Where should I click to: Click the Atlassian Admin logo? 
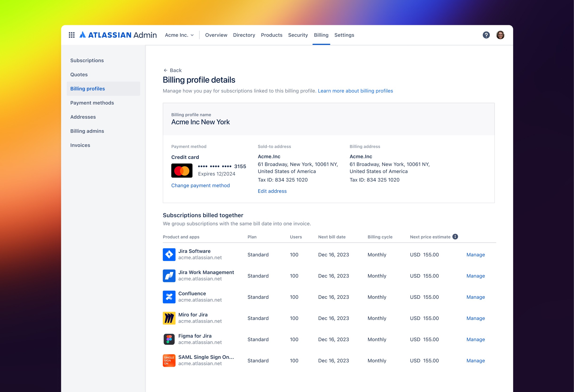pos(118,35)
